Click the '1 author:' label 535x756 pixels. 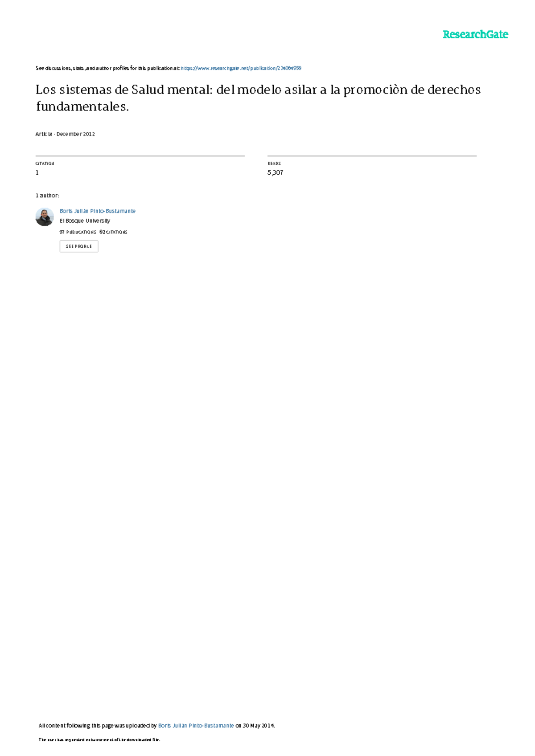pyautogui.click(x=47, y=196)
